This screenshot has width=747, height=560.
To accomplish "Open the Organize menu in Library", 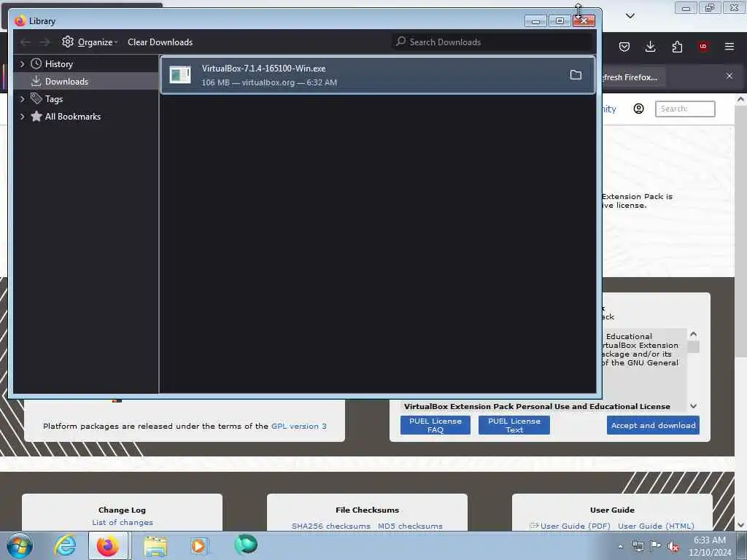I will pos(90,42).
